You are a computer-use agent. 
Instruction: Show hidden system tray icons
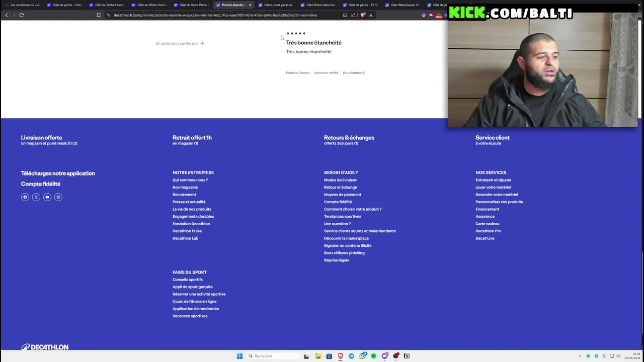click(x=580, y=356)
